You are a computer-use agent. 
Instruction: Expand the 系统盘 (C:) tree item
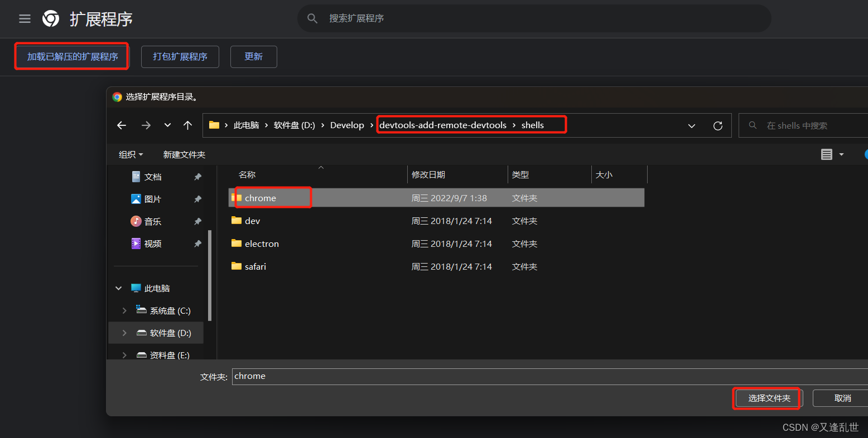pyautogui.click(x=124, y=310)
